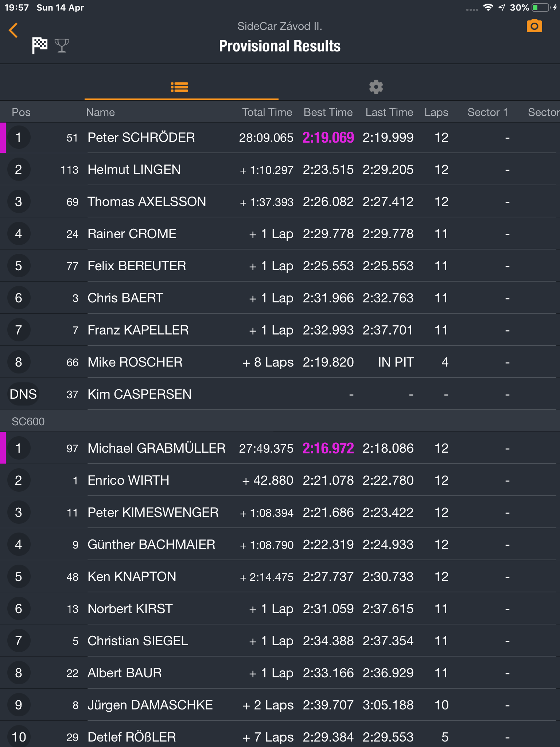Sort by the Best Time column header
The height and width of the screenshot is (747, 560).
328,112
